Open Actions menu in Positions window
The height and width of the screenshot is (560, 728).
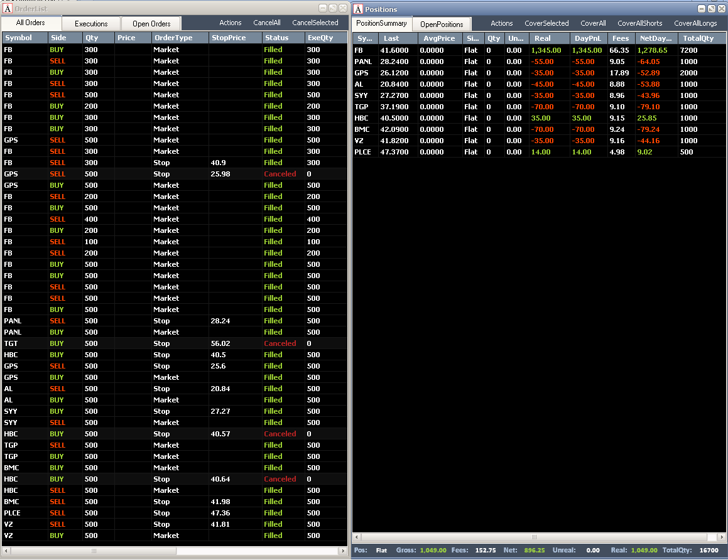click(x=502, y=23)
